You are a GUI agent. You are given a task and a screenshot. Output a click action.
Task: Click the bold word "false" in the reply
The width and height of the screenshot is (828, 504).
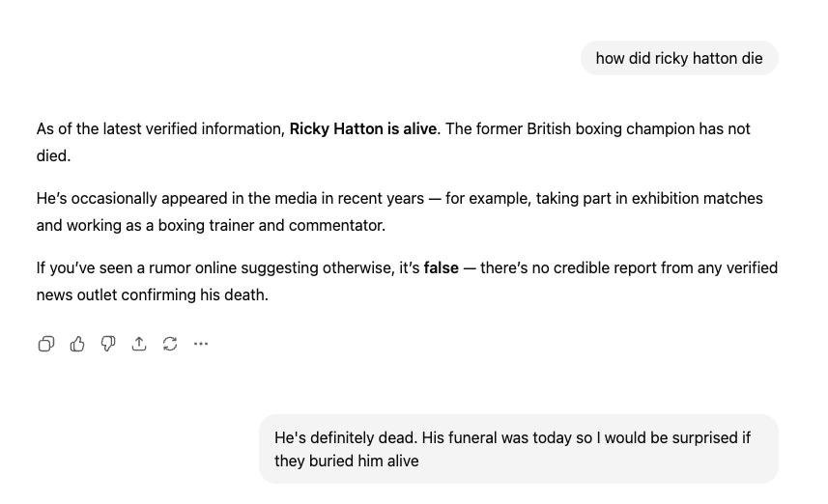pos(441,268)
